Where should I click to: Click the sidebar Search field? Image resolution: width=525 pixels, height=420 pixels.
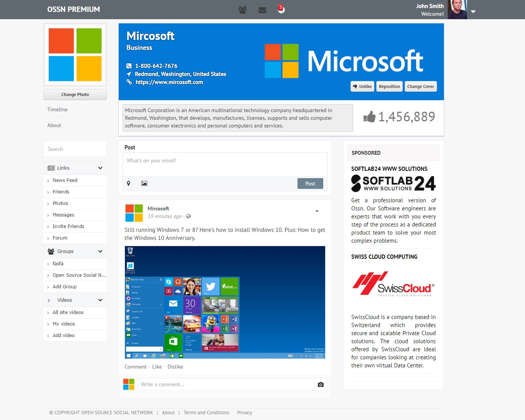click(x=75, y=149)
